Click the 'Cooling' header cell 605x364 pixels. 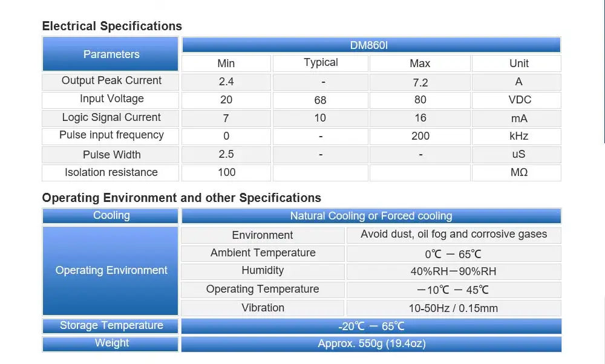coord(110,215)
